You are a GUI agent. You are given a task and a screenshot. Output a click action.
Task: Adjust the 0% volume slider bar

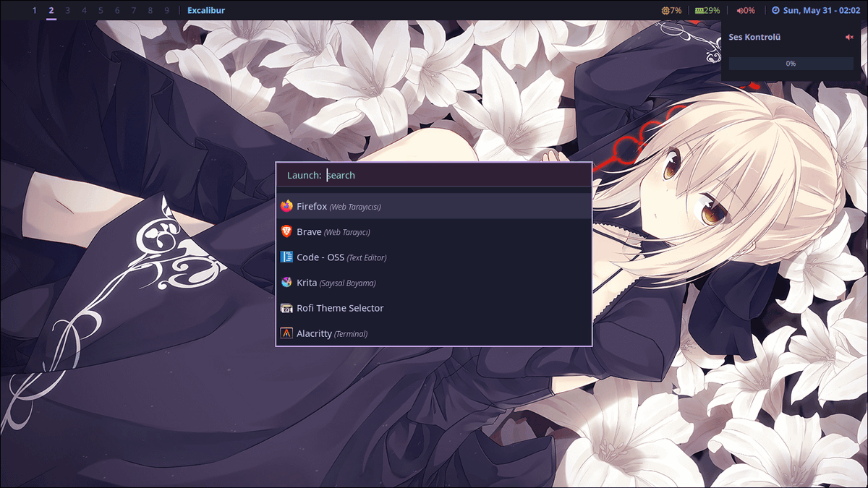click(x=791, y=64)
